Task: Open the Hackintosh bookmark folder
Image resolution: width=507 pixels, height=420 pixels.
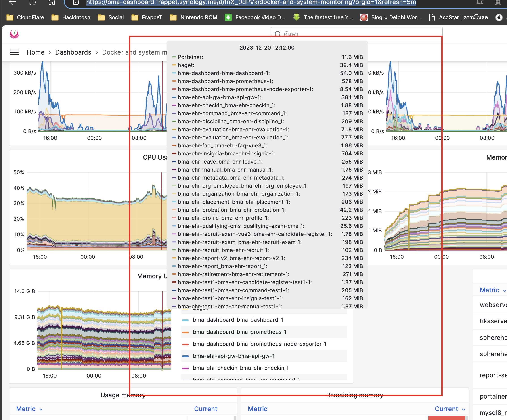Action: click(x=71, y=17)
